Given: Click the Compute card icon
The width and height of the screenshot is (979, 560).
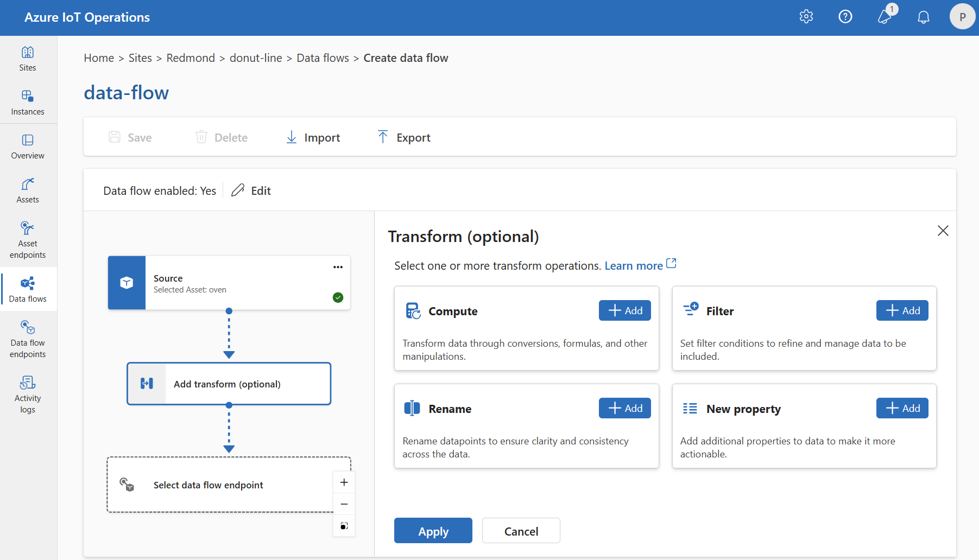Looking at the screenshot, I should tap(413, 311).
